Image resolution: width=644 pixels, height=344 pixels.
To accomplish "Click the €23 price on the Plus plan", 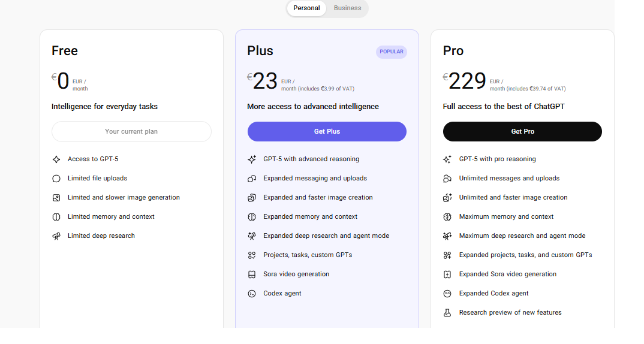I will [263, 80].
